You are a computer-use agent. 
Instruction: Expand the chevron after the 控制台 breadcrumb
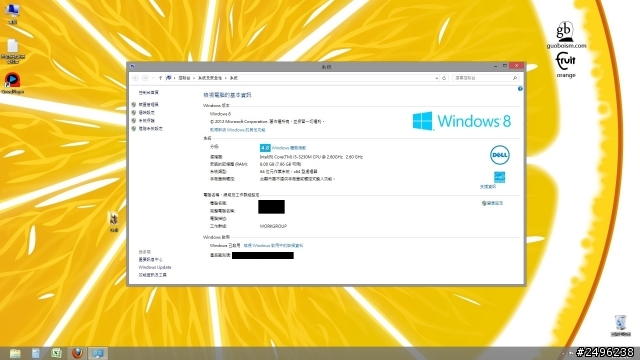194,78
